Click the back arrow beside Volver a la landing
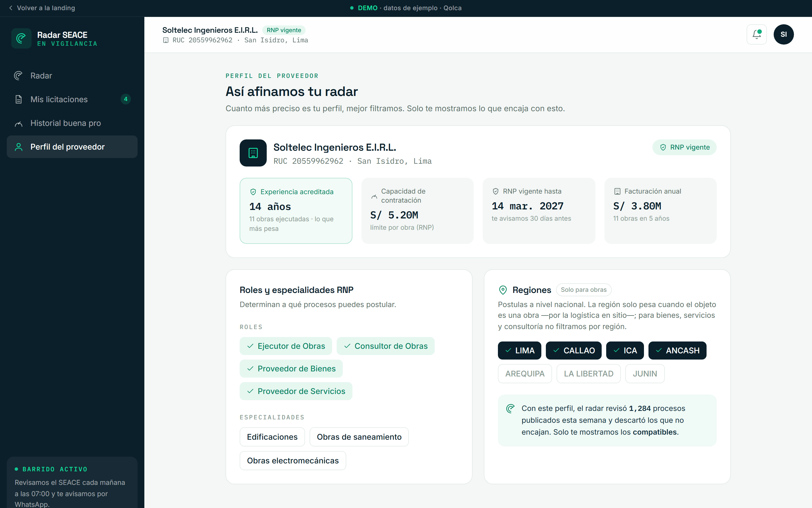The width and height of the screenshot is (812, 508). point(11,8)
